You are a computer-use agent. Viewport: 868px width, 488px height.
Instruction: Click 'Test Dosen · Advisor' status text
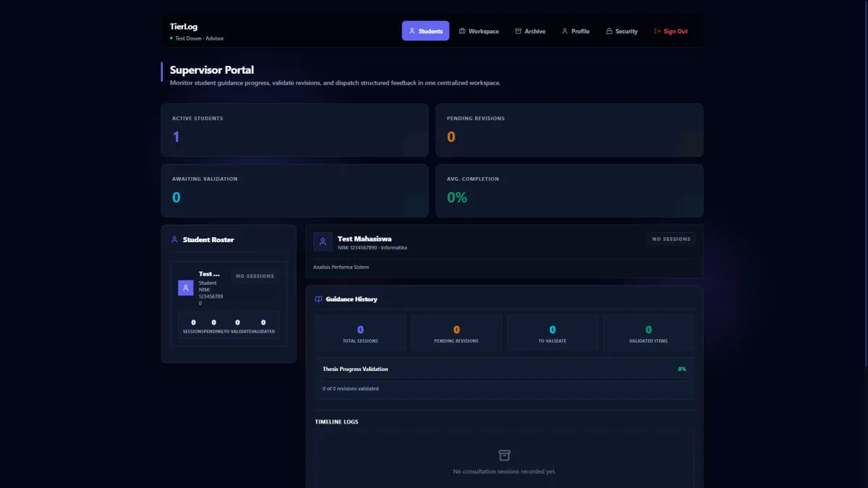pos(200,38)
